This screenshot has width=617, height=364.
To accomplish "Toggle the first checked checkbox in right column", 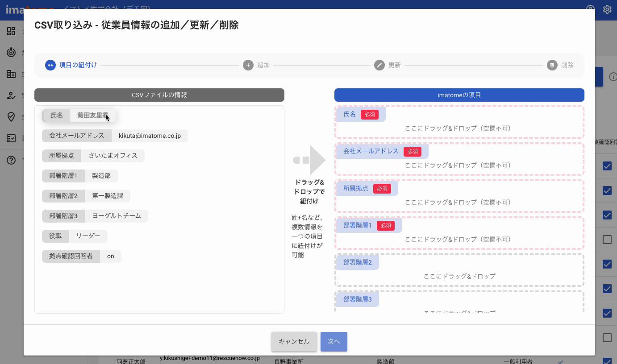I will 607,166.
